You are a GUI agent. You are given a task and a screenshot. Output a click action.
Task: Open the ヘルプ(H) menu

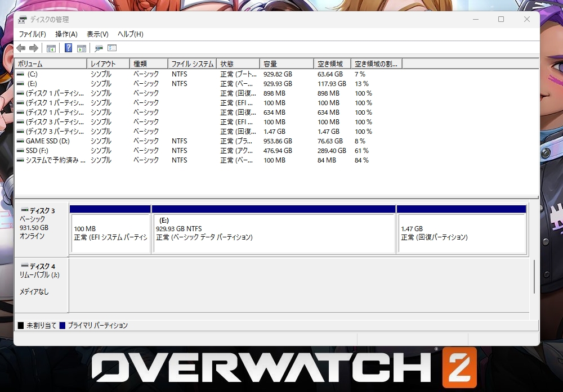(x=131, y=34)
